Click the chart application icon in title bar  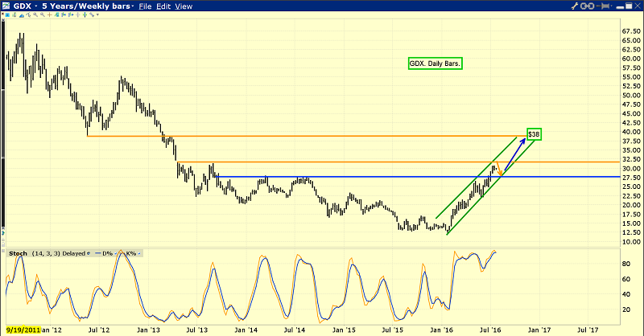click(6, 6)
